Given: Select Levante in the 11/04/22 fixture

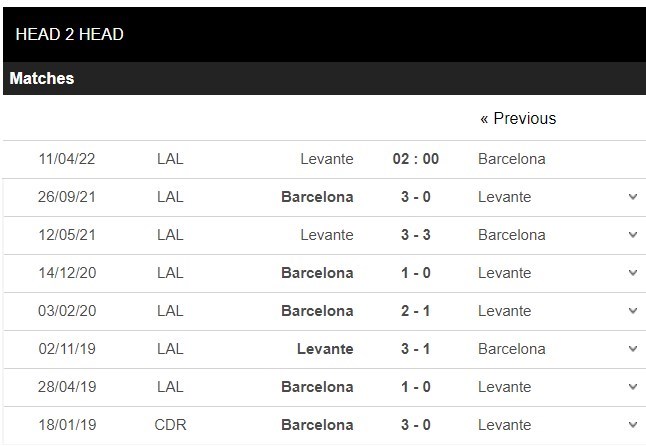Looking at the screenshot, I should point(327,159).
